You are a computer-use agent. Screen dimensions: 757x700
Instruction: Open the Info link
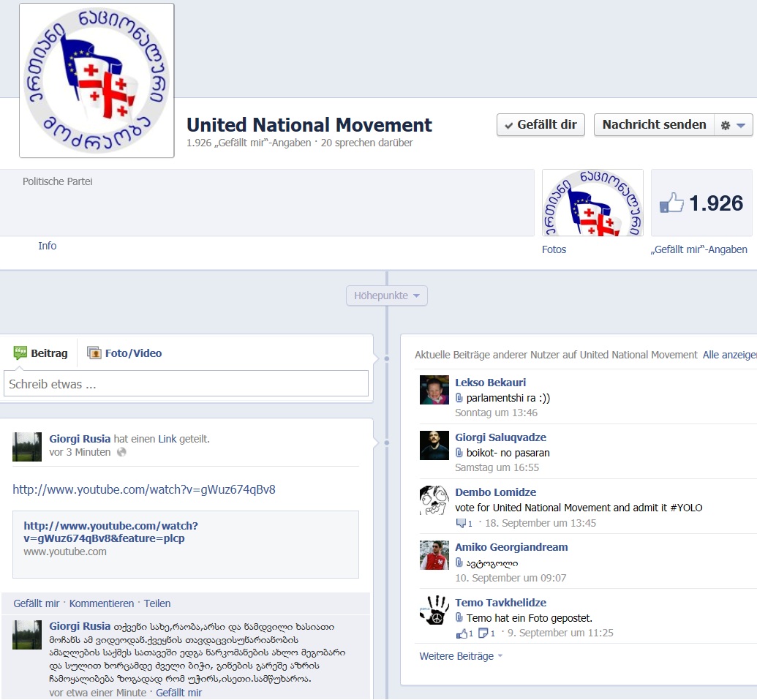[x=48, y=246]
